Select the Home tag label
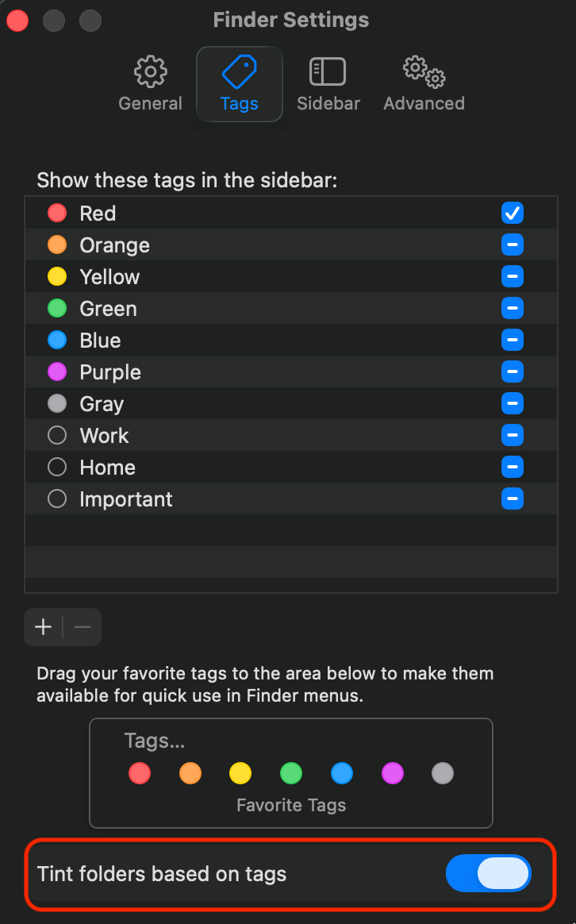The height and width of the screenshot is (924, 576). point(108,468)
